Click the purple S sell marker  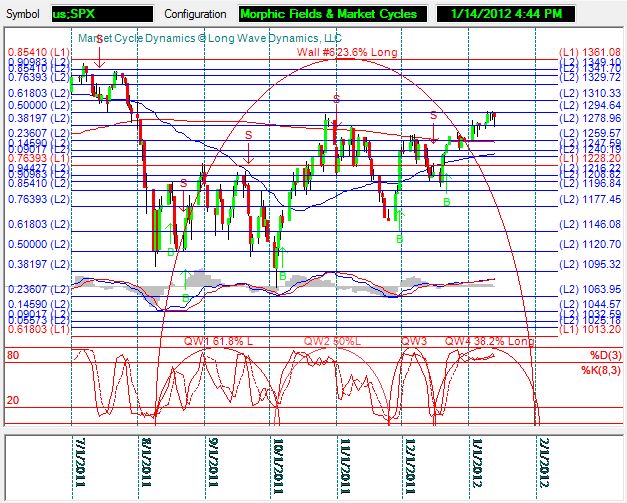pyautogui.click(x=335, y=98)
